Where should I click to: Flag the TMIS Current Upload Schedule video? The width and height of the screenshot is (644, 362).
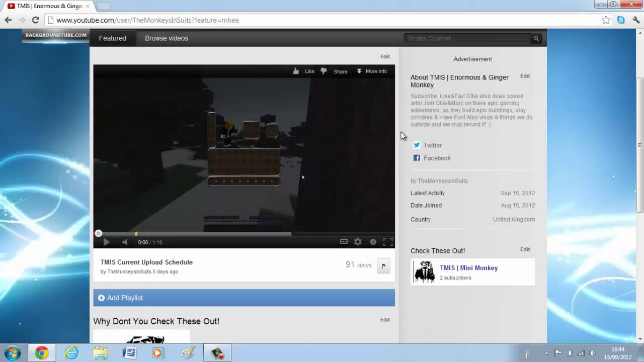click(383, 266)
